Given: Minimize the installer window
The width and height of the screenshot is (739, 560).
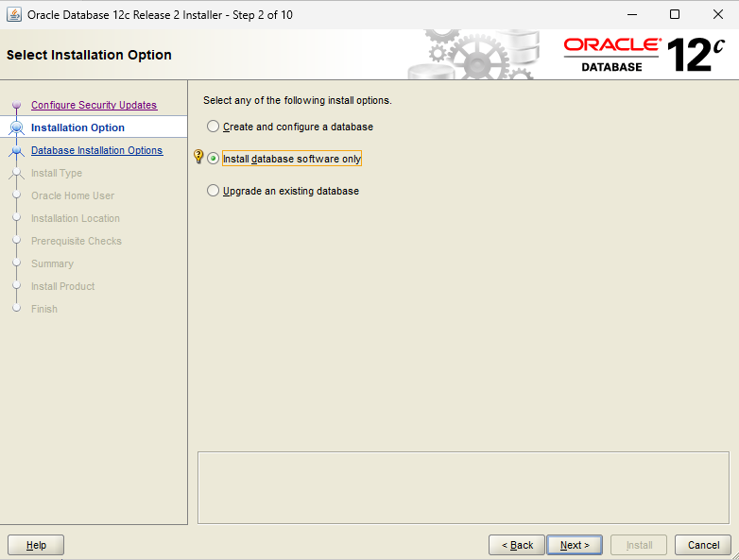Looking at the screenshot, I should click(x=631, y=14).
